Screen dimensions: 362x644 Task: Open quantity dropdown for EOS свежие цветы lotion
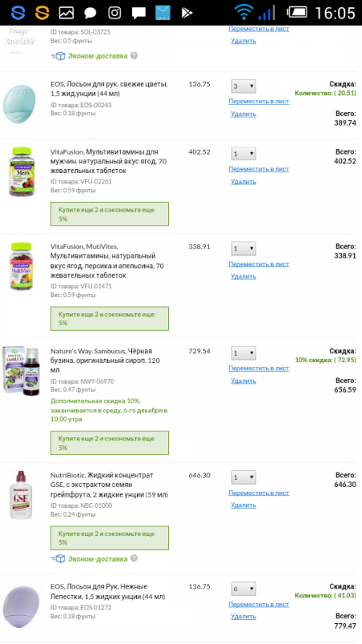[244, 86]
